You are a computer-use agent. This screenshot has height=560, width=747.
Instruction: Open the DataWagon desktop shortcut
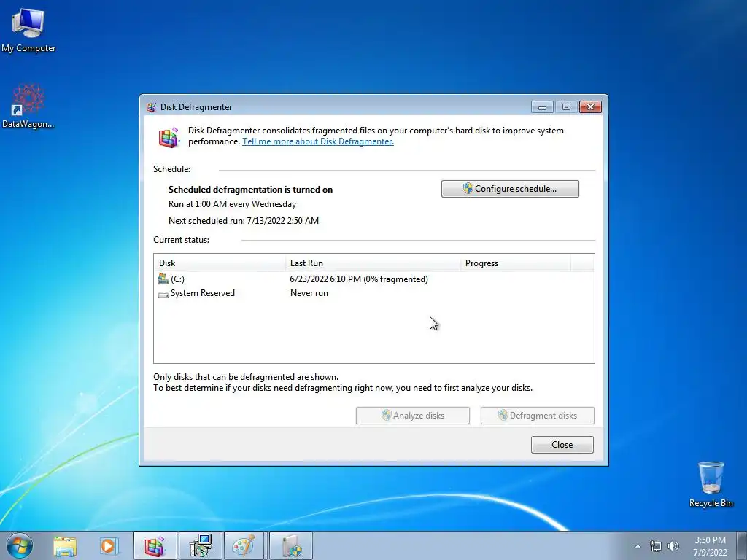pyautogui.click(x=28, y=106)
